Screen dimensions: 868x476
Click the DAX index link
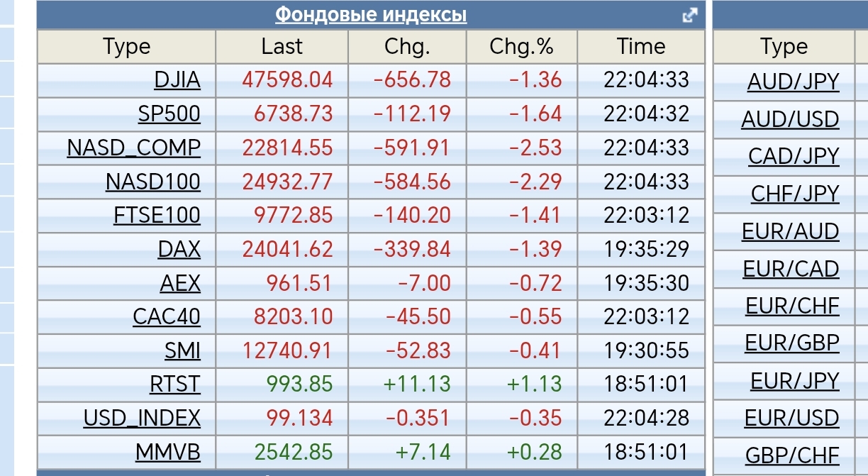pos(179,250)
